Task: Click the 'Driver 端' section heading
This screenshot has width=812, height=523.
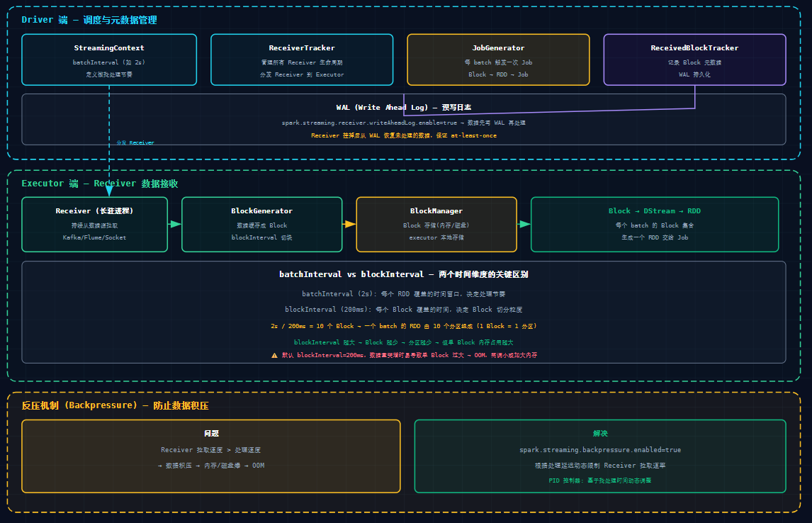Action: [x=89, y=20]
